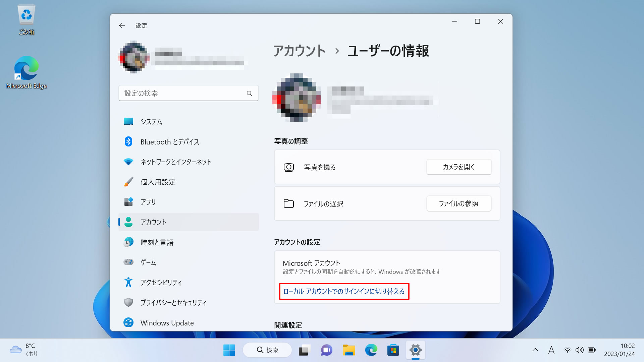Click the green person icon for アカウント
This screenshot has width=644, height=362.
click(128, 222)
